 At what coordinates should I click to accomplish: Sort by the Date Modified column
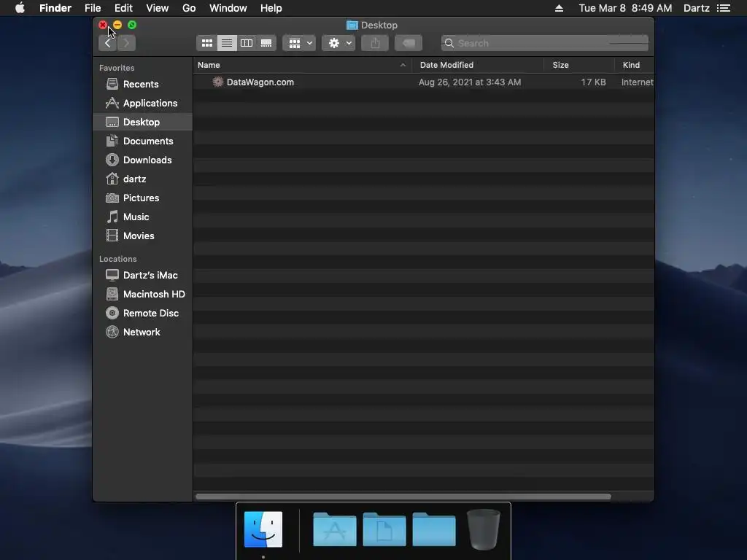pyautogui.click(x=477, y=65)
